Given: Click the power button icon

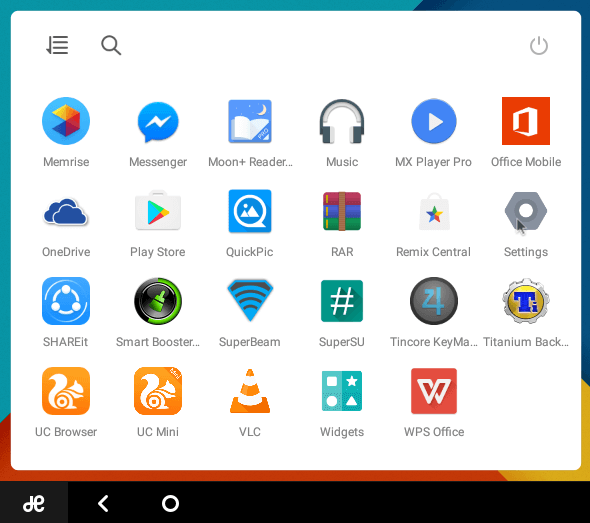Looking at the screenshot, I should click(538, 46).
